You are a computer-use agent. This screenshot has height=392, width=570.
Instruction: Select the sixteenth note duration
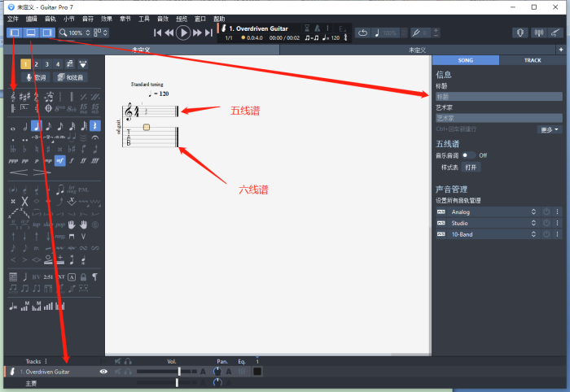[60, 126]
